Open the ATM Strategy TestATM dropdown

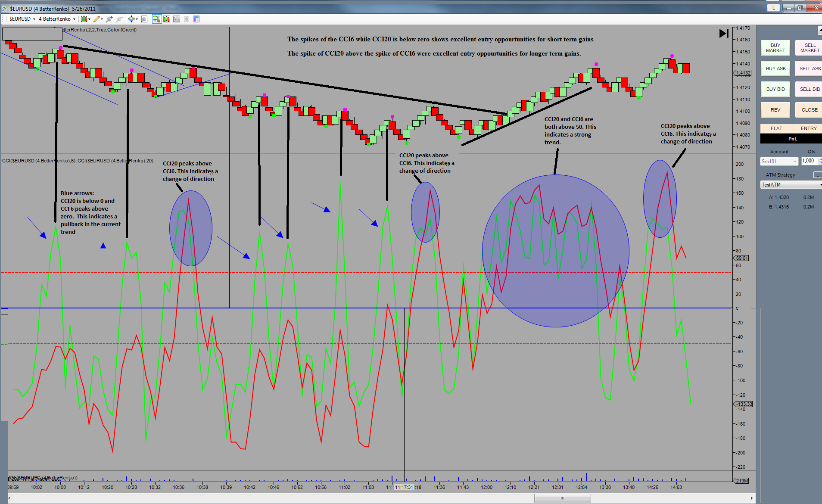(791, 185)
